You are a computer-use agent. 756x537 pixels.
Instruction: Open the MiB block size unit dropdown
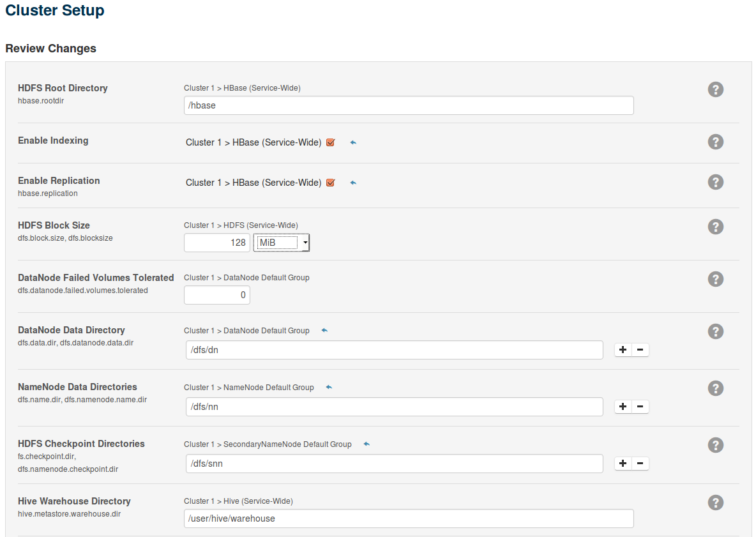282,243
